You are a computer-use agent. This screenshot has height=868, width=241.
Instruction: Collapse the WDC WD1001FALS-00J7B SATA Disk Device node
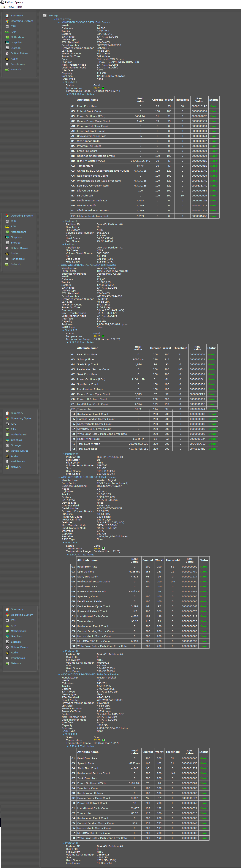(59, 477)
